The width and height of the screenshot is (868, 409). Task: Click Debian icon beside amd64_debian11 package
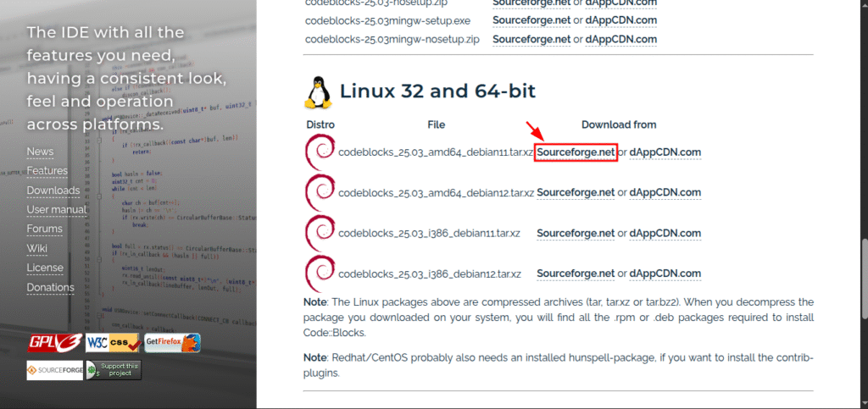(x=320, y=152)
